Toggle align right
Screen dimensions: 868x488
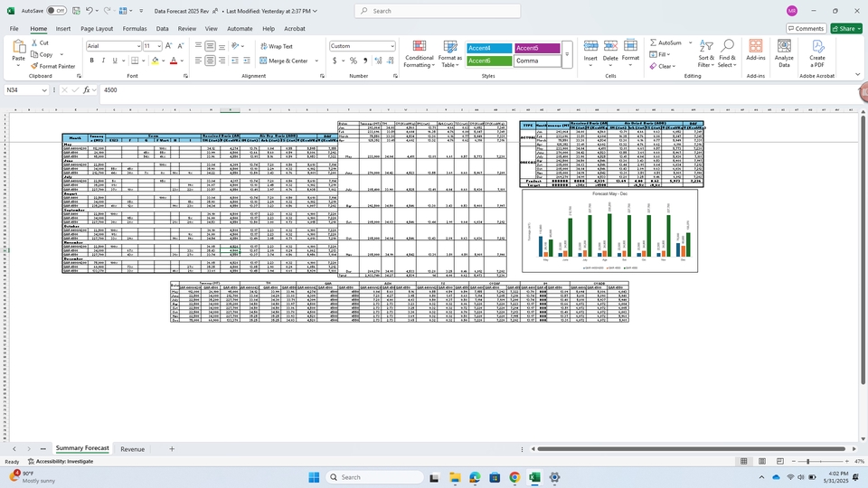222,61
